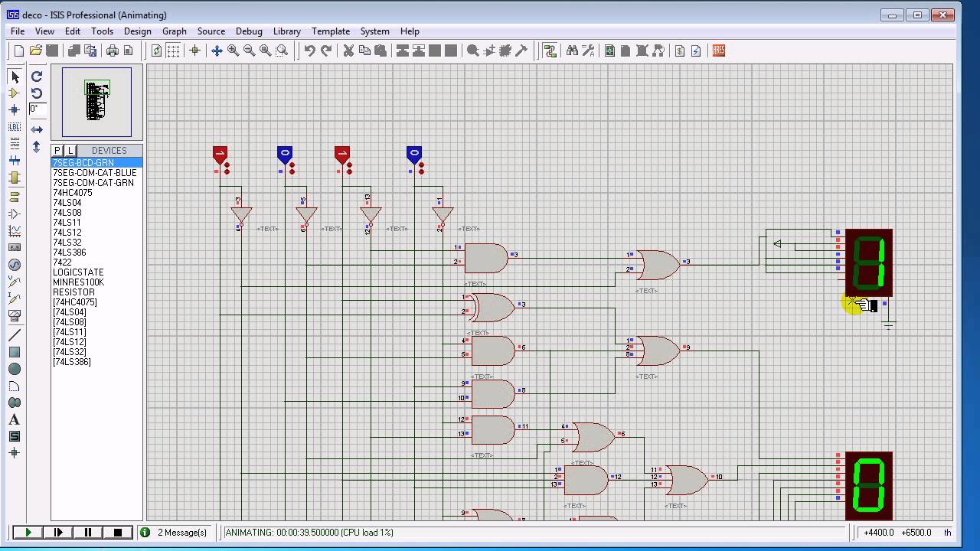The image size is (980, 551).
Task: Open decomposition hammer tool icon
Action: point(521,51)
